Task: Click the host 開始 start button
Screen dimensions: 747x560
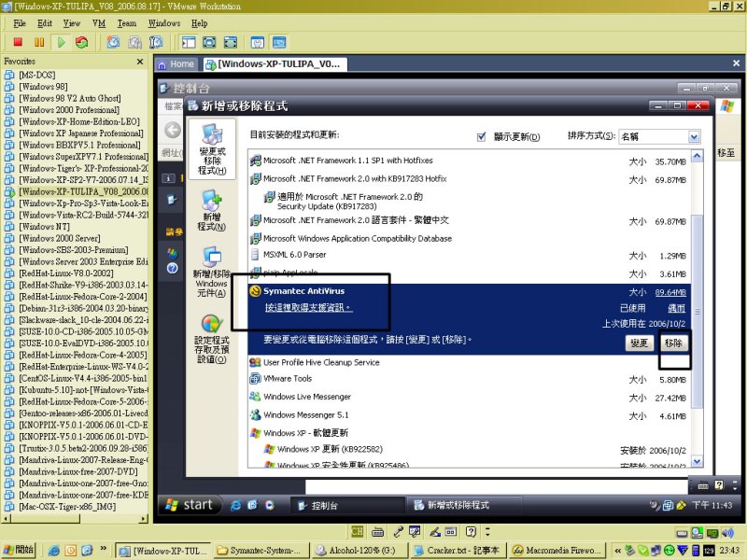Action: click(18, 550)
